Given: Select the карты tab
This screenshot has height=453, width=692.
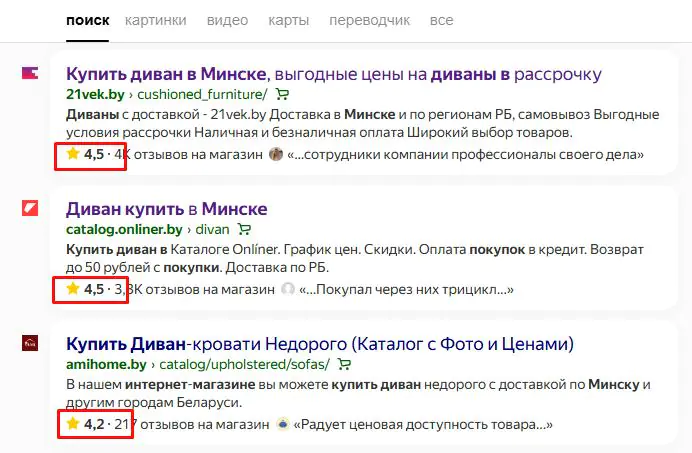Looking at the screenshot, I should pyautogui.click(x=289, y=21).
